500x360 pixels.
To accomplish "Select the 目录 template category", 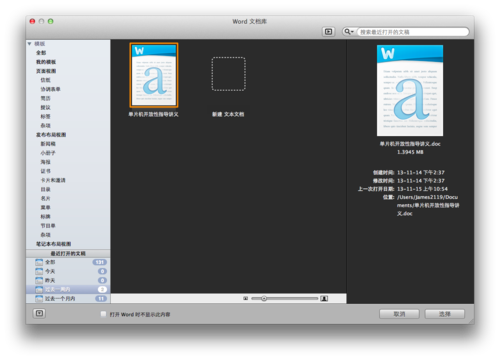I will (45, 189).
